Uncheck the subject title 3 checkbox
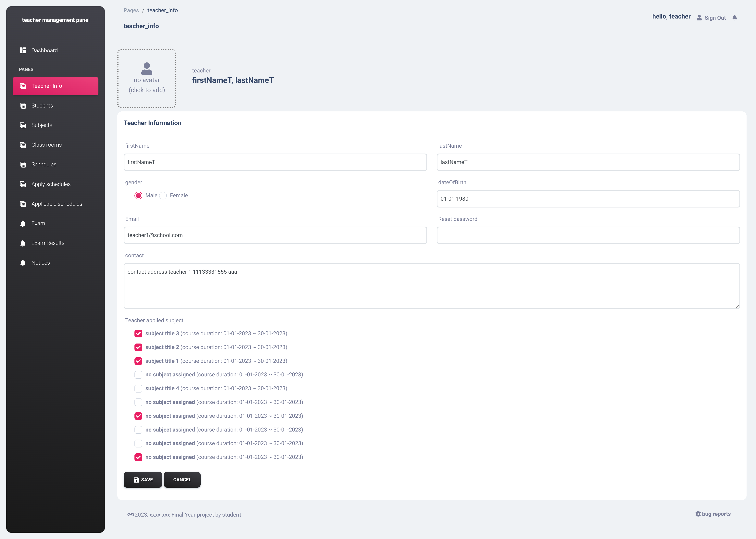 click(x=138, y=333)
